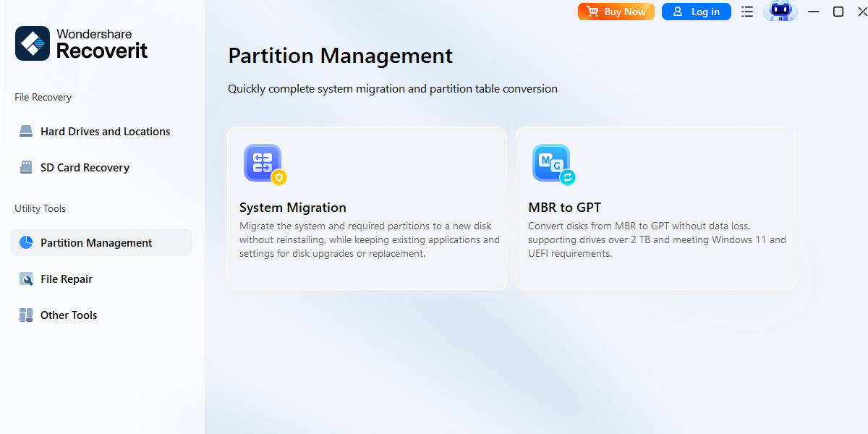Minimize the Recoverit window
The image size is (868, 434).
pos(814,12)
